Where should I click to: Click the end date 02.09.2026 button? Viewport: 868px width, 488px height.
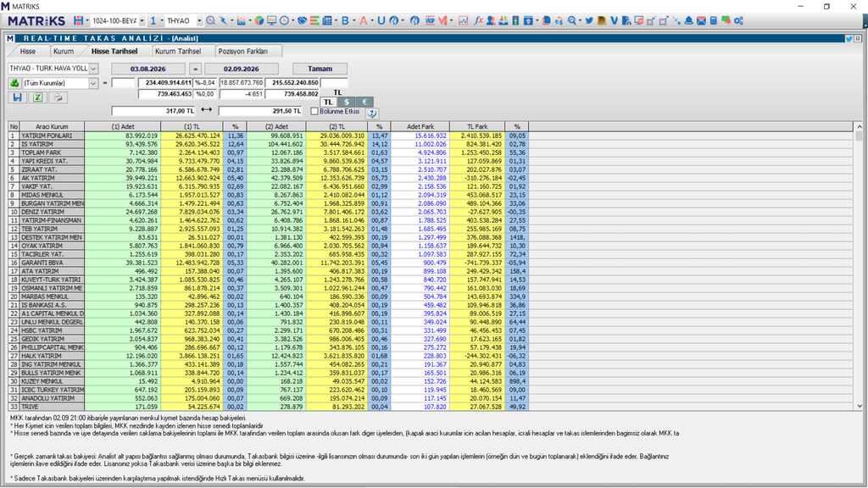pyautogui.click(x=242, y=69)
